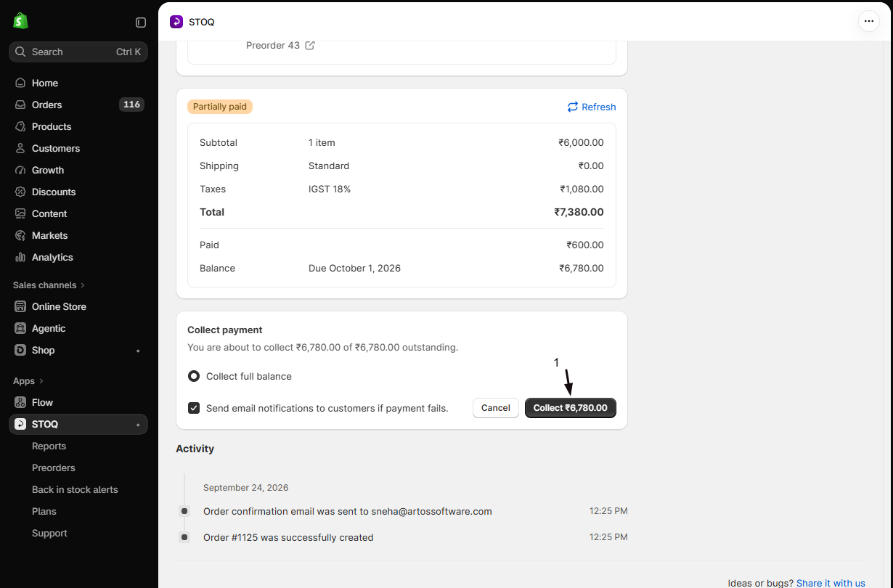Click the Shop channel icon

[x=20, y=350]
